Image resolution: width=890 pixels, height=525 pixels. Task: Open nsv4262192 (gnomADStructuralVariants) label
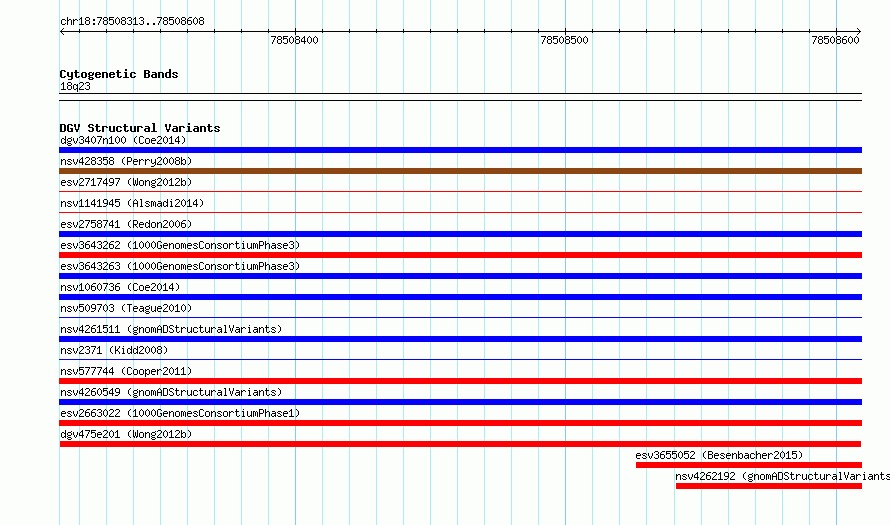[783, 476]
